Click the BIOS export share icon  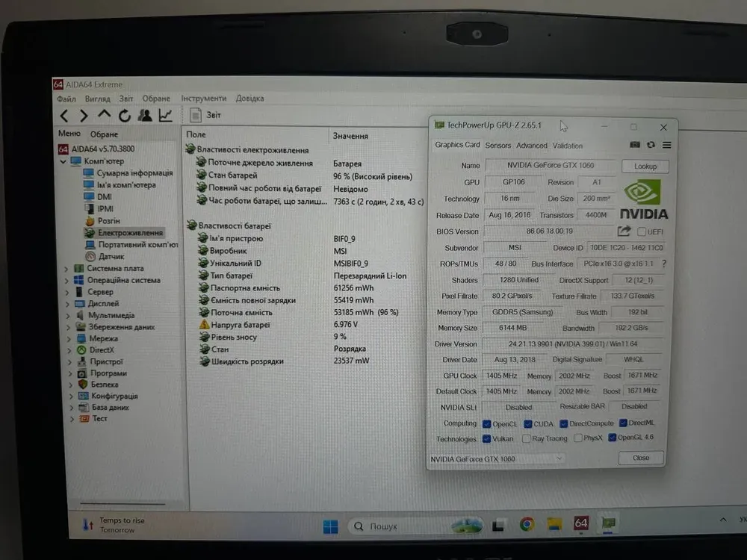click(x=624, y=231)
